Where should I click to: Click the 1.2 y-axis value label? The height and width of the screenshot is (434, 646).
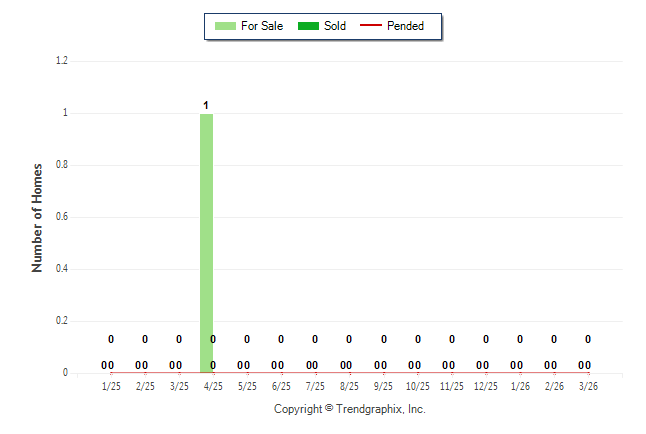[x=61, y=61]
